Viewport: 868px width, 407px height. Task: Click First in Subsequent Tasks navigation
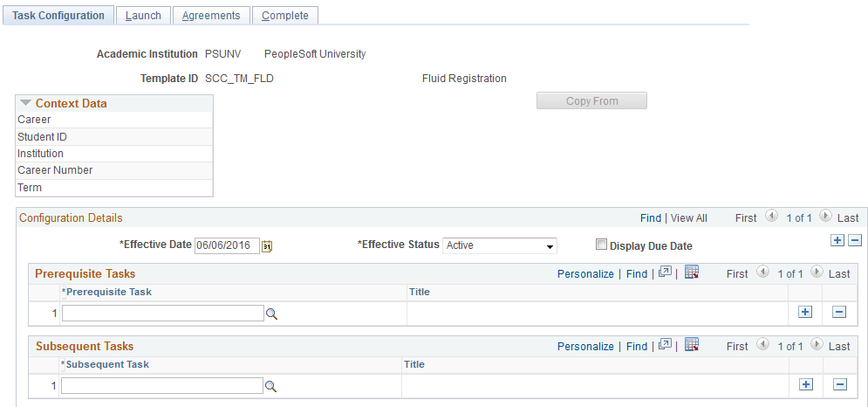pos(737,347)
